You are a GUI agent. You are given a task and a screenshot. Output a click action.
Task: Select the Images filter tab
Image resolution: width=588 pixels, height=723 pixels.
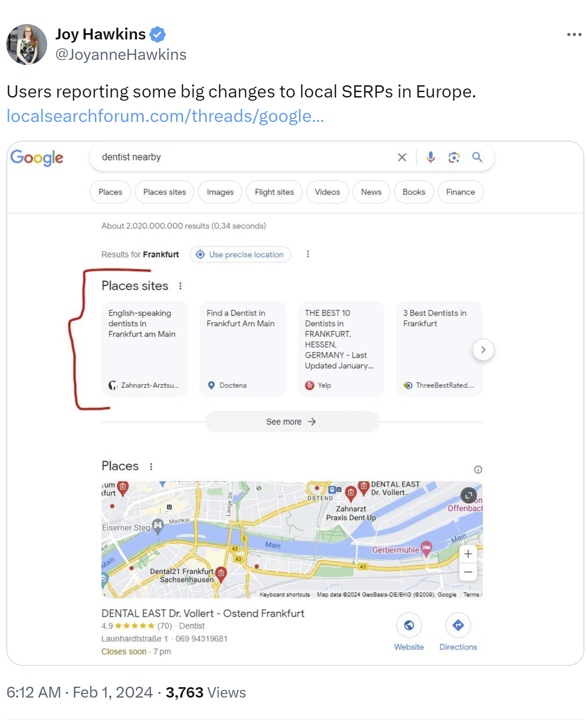pyautogui.click(x=220, y=192)
